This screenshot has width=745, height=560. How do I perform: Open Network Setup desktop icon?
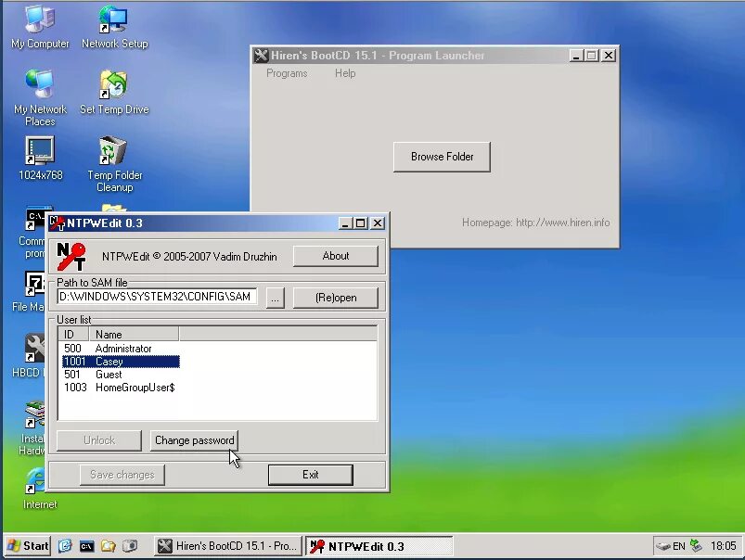[x=114, y=26]
